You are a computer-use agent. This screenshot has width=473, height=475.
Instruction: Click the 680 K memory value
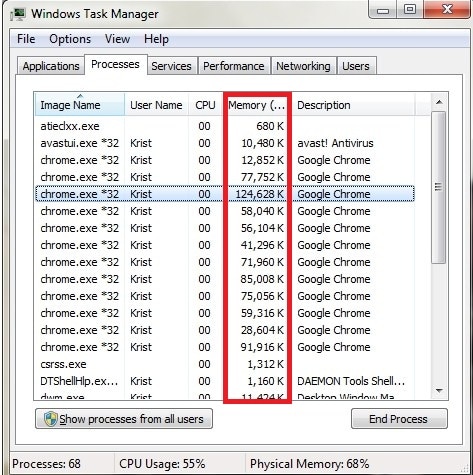pyautogui.click(x=270, y=126)
